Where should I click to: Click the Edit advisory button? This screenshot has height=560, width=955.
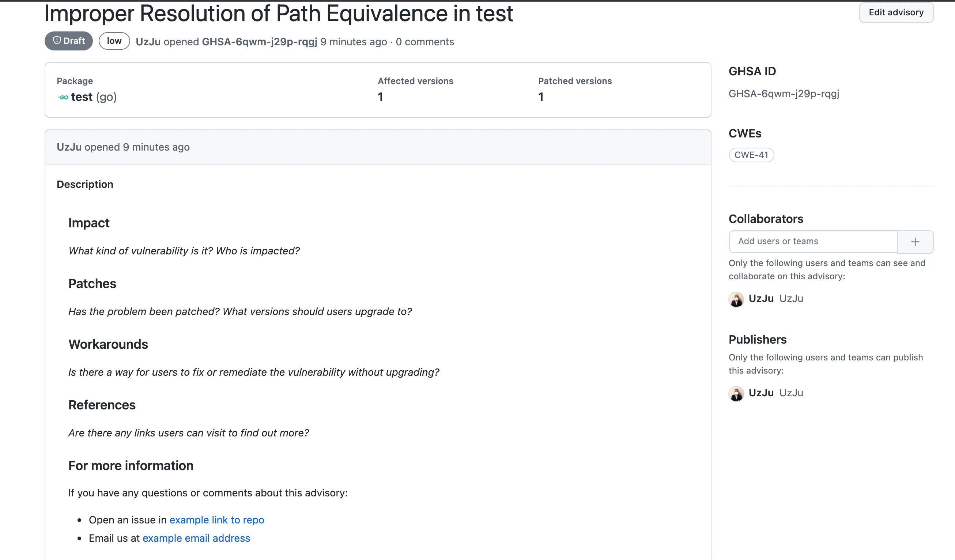coord(895,12)
